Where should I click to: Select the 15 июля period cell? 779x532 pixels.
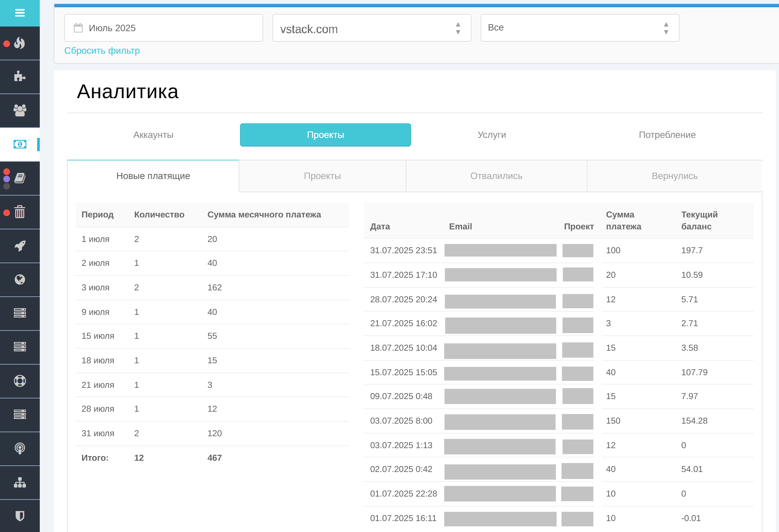click(x=98, y=336)
